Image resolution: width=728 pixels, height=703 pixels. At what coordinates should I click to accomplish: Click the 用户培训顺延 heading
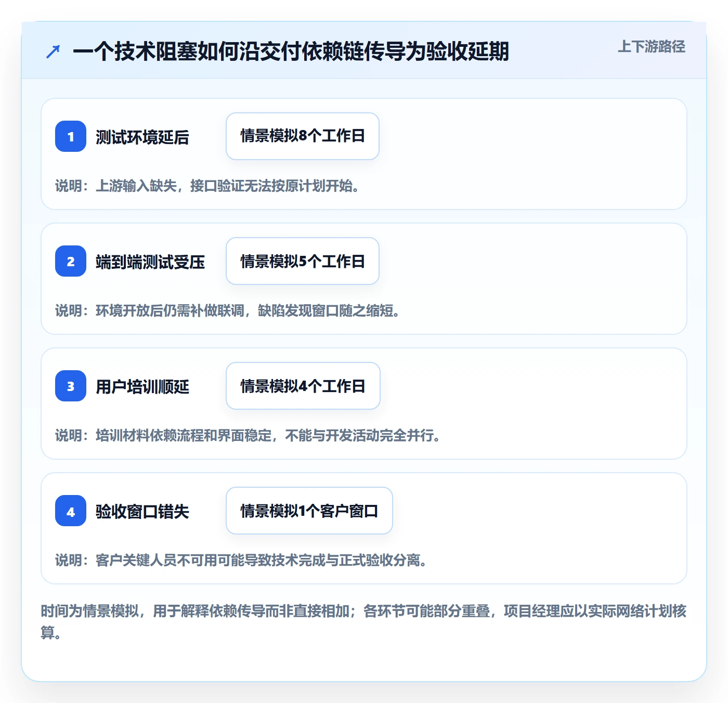tap(142, 387)
